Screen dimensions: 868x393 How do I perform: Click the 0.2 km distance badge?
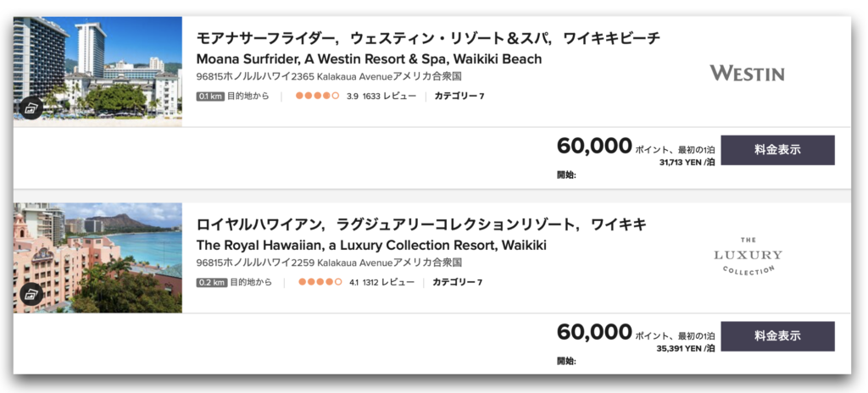[x=211, y=282]
